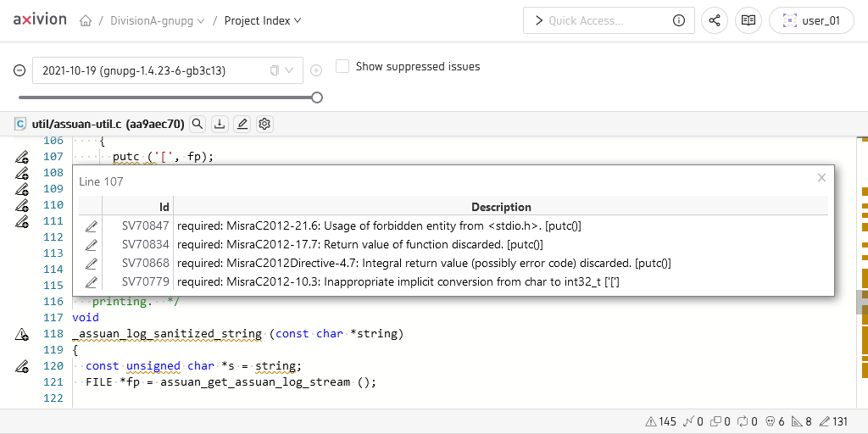Copy the version name with the clipboard icon

click(274, 70)
